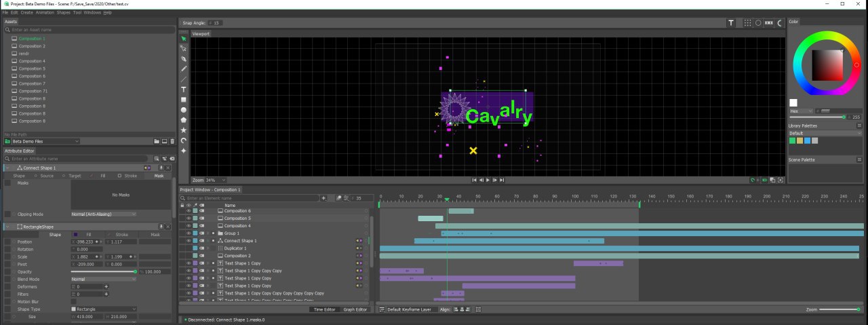Select Composition 71 in Assets list

(x=33, y=91)
